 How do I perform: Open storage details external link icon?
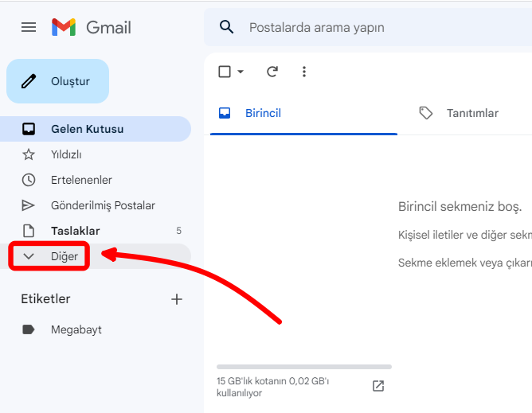coord(378,386)
